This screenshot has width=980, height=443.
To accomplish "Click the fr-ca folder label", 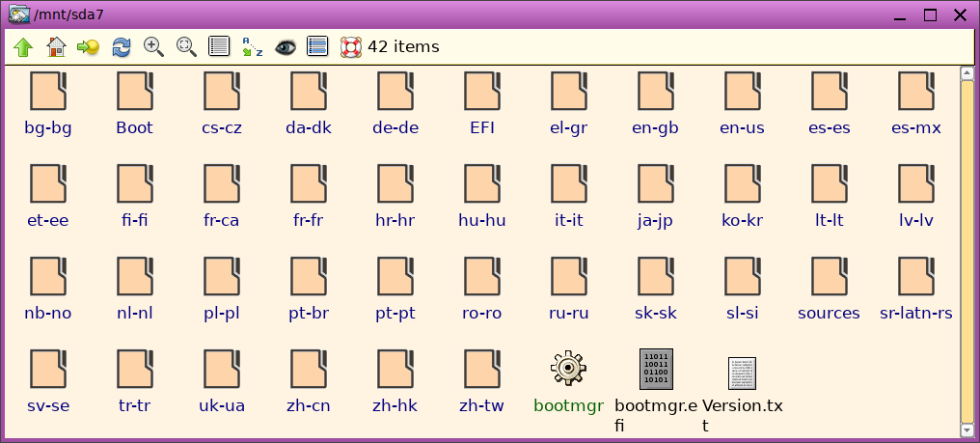I will click(221, 221).
